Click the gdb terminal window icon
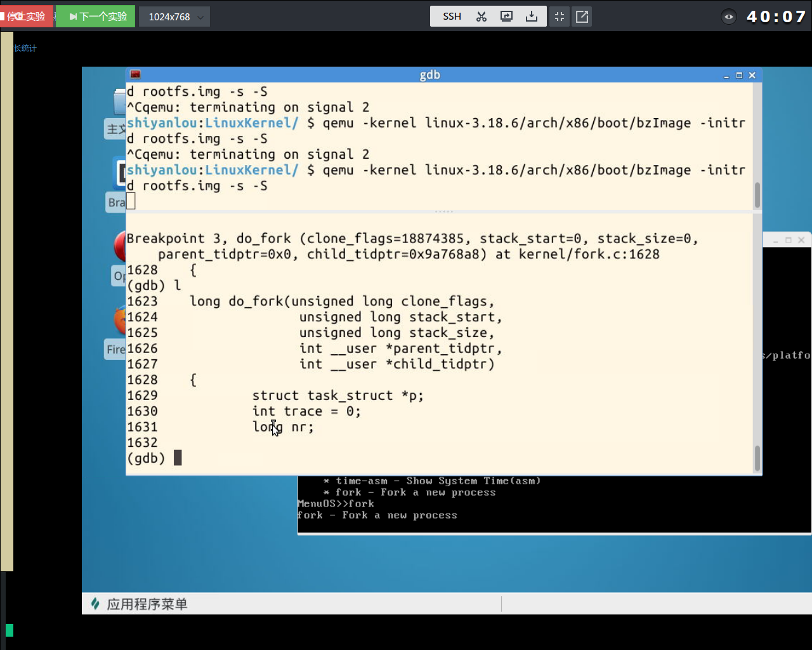The image size is (812, 650). pos(135,74)
